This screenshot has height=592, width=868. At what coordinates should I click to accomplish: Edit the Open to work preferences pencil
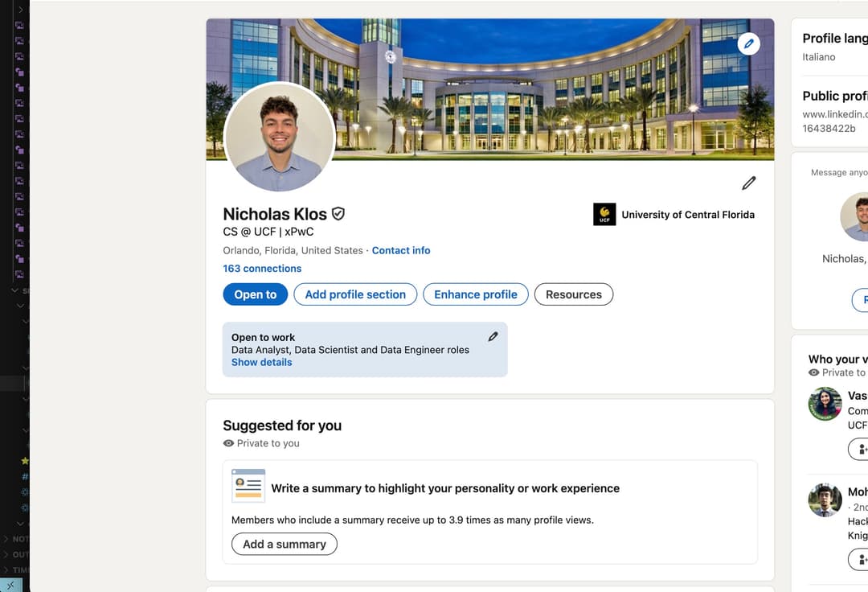click(x=493, y=337)
